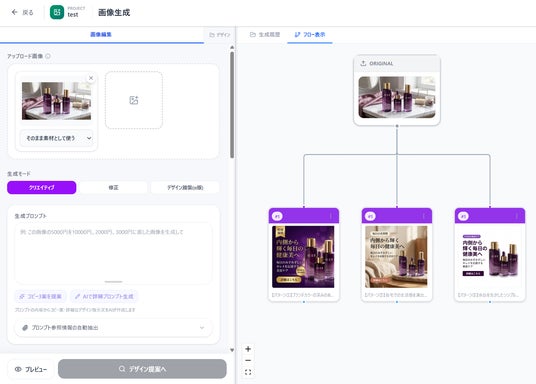The image size is (536, 384).
Task: Click fit-to-screen icon on canvas
Action: pyautogui.click(x=248, y=372)
